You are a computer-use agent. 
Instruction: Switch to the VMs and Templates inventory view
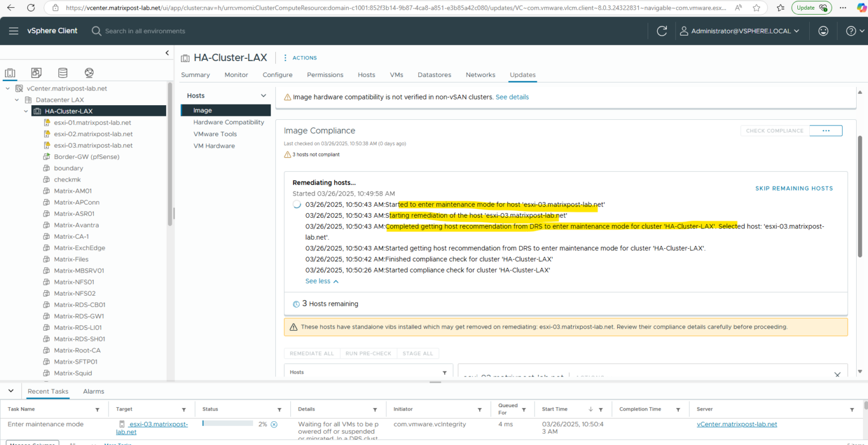(x=36, y=72)
